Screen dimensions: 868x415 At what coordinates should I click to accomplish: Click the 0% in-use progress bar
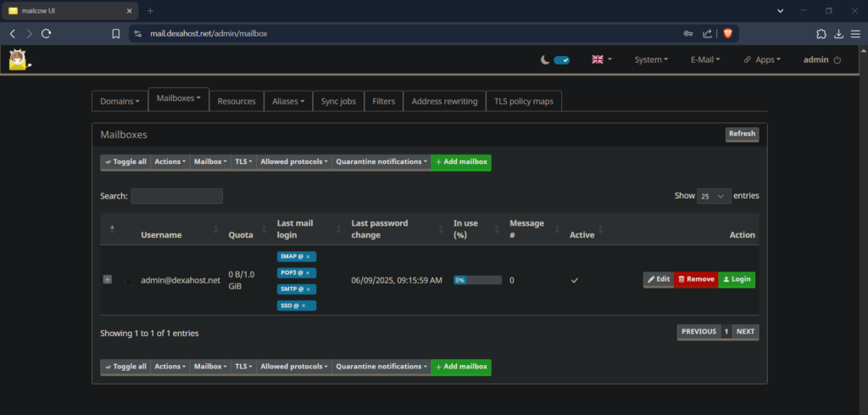(478, 280)
